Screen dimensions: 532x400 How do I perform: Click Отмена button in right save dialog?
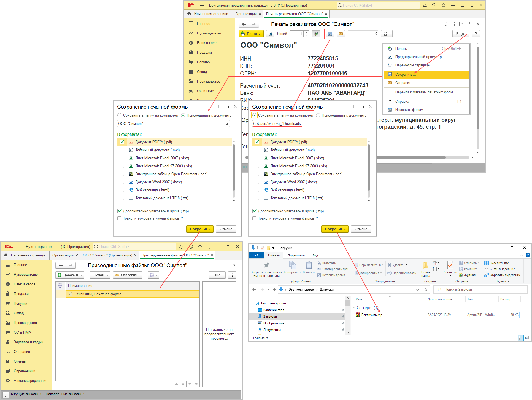click(361, 229)
